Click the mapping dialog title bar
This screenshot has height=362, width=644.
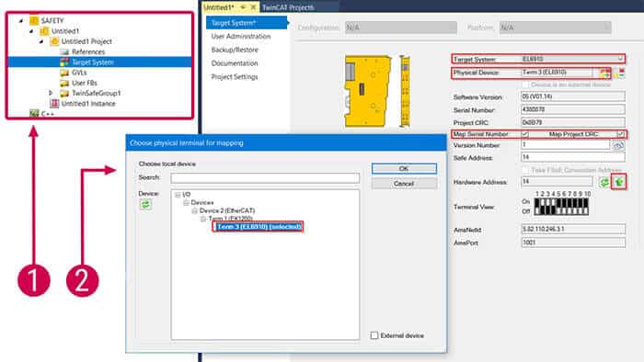(286, 143)
